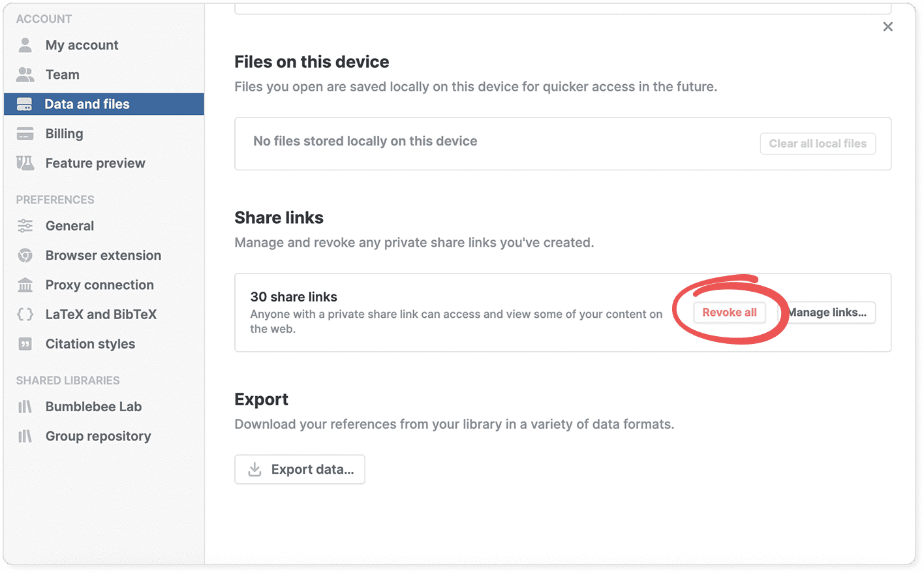The image size is (924, 573).
Task: Open the Data and files section
Action: pyautogui.click(x=87, y=104)
